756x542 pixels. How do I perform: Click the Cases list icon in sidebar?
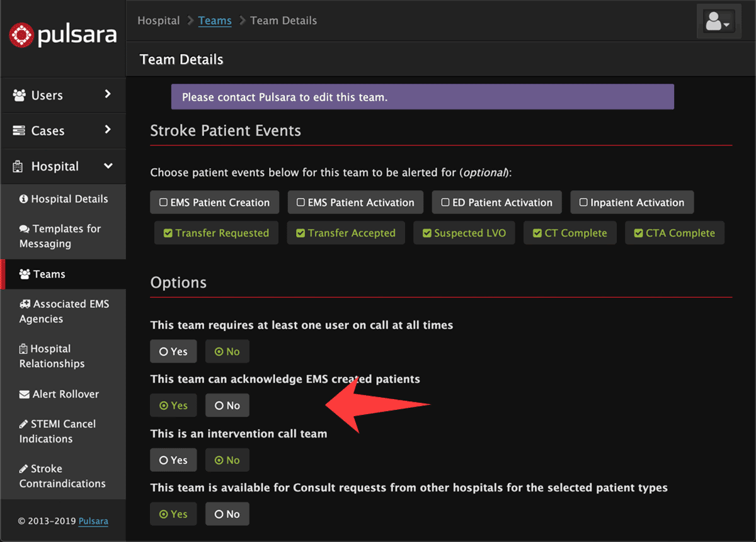[x=19, y=131]
